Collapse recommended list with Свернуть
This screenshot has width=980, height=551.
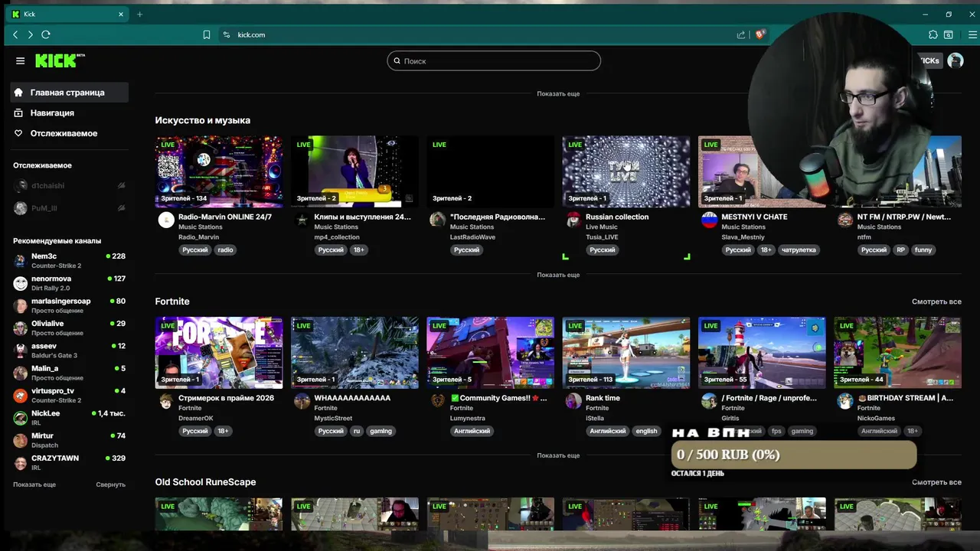pos(110,484)
